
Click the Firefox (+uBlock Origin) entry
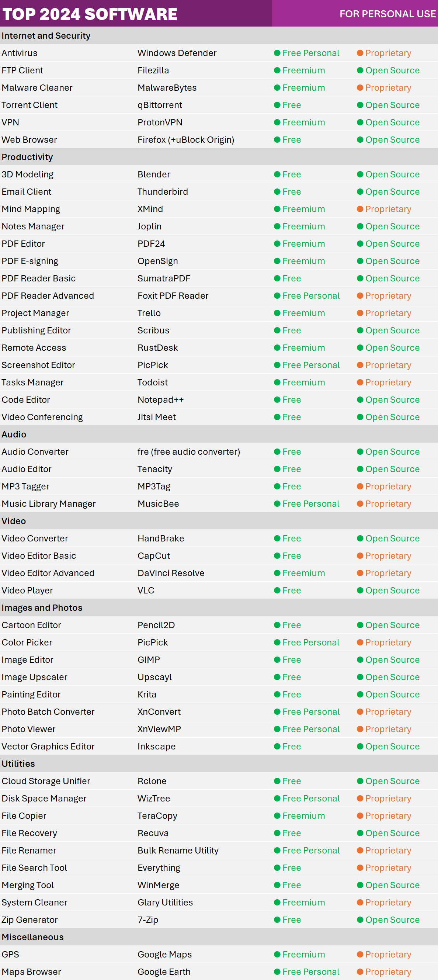click(x=185, y=140)
